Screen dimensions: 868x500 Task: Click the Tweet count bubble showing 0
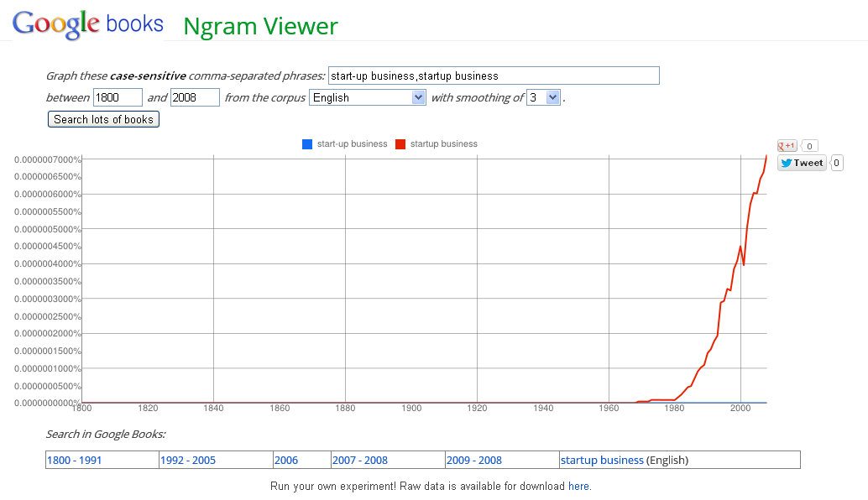tap(836, 163)
